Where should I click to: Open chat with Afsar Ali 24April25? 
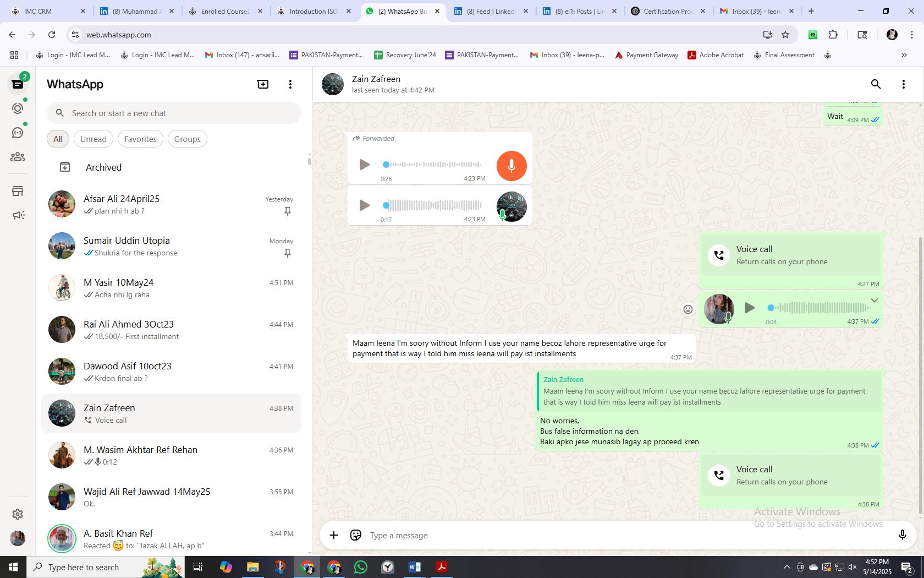click(x=172, y=204)
